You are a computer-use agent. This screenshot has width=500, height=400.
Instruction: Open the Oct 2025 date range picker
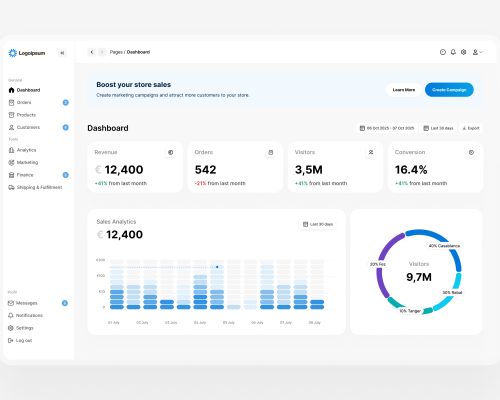[387, 128]
